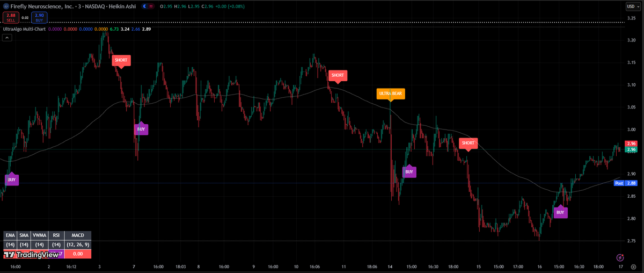Viewport: 644px width, 273px height.
Task: Open the USD currency dropdown
Action: point(632,6)
